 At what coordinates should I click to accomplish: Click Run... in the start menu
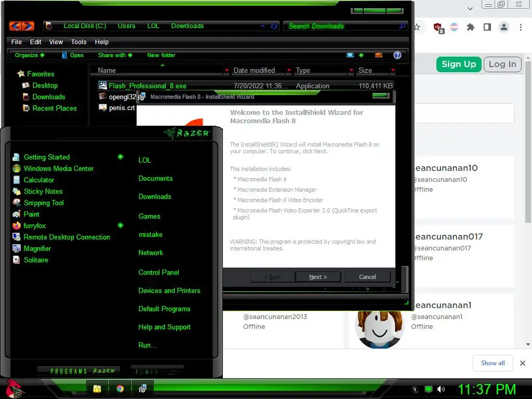(x=148, y=345)
